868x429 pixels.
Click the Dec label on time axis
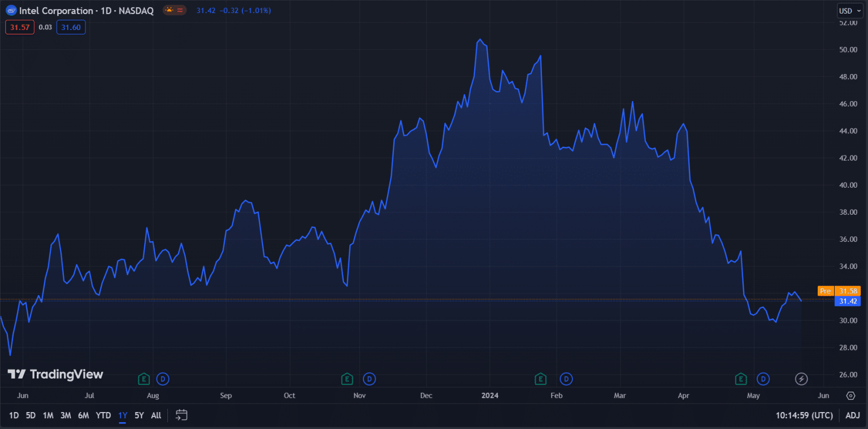(426, 396)
